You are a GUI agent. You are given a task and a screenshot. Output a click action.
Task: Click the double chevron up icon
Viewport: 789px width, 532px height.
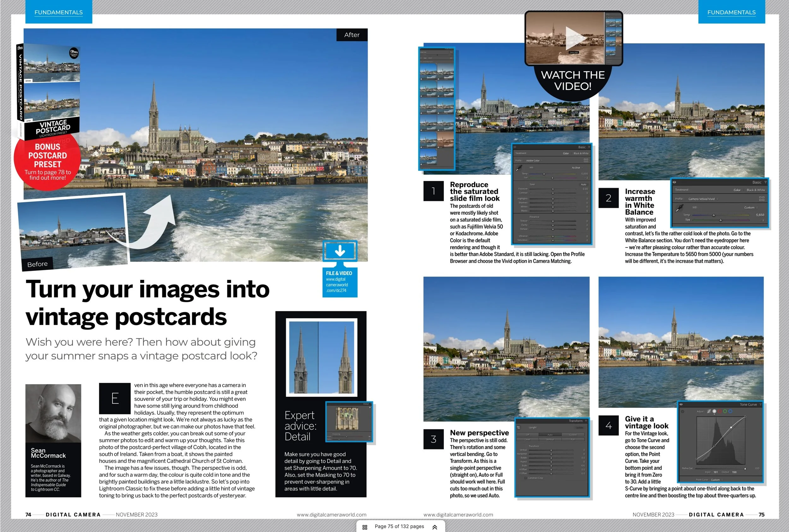(435, 527)
